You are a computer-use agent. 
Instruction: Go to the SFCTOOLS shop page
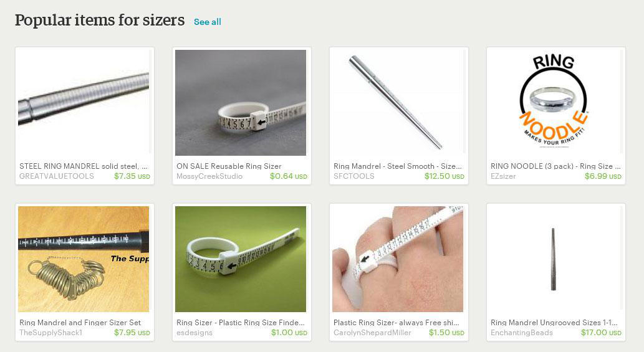click(x=354, y=176)
